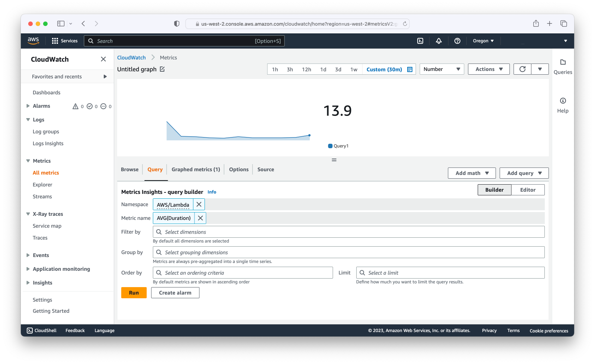Select the 3h time range
Screen dimensions: 595x364
pyautogui.click(x=290, y=69)
